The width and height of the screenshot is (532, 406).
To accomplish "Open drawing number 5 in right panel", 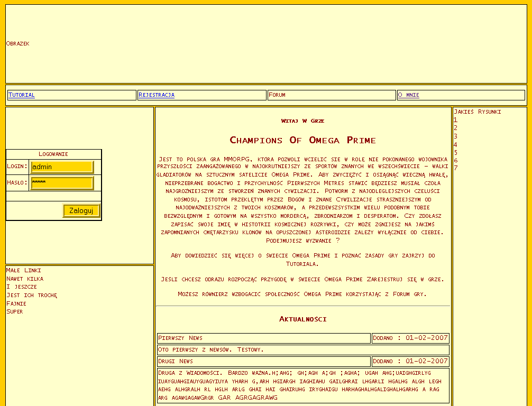I will 455,153.
